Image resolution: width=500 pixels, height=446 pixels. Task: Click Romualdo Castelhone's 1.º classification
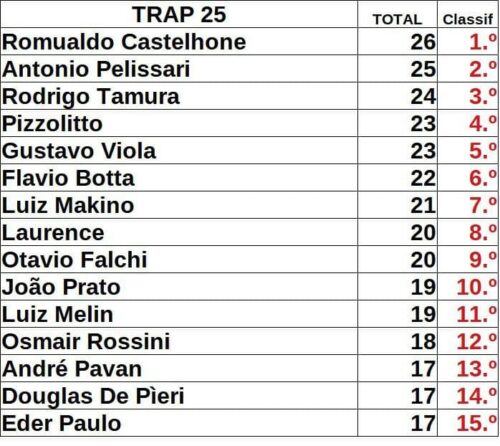coord(468,42)
